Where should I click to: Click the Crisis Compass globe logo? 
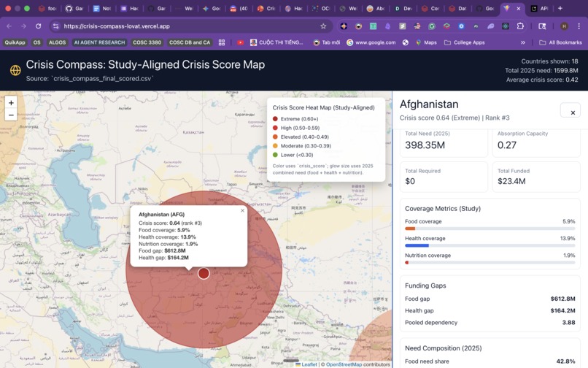[15, 70]
